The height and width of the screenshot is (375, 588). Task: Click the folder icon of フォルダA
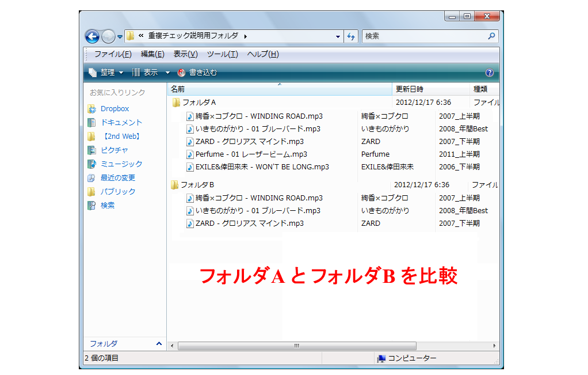pos(176,102)
